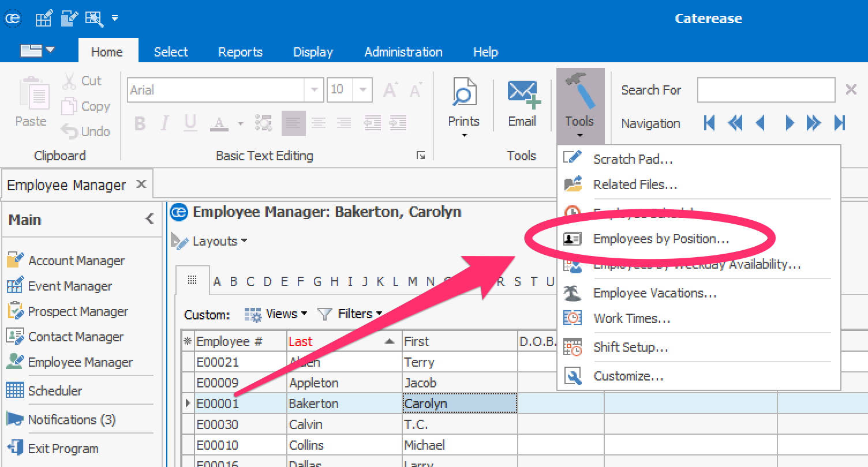
Task: Filter employees by letter M
Action: 412,282
